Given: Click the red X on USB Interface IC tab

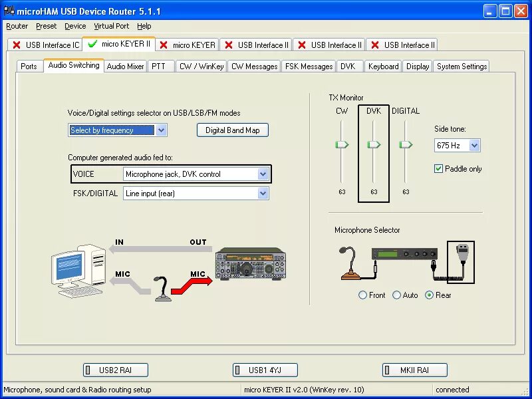Looking at the screenshot, I should [16, 45].
